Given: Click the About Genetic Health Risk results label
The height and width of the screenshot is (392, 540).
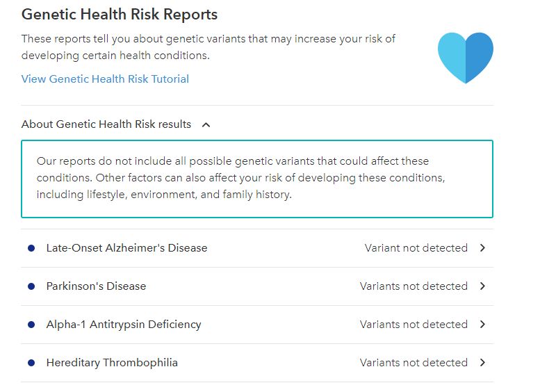Looking at the screenshot, I should click(x=106, y=124).
